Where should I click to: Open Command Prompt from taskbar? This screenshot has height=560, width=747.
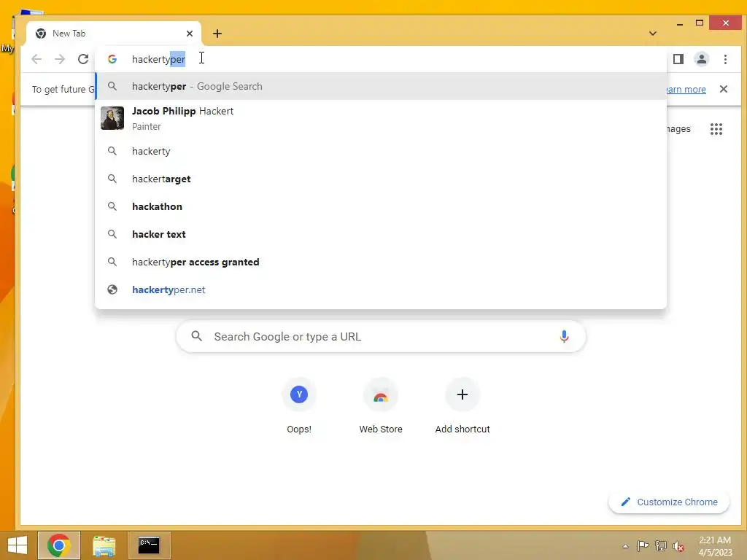click(149, 545)
